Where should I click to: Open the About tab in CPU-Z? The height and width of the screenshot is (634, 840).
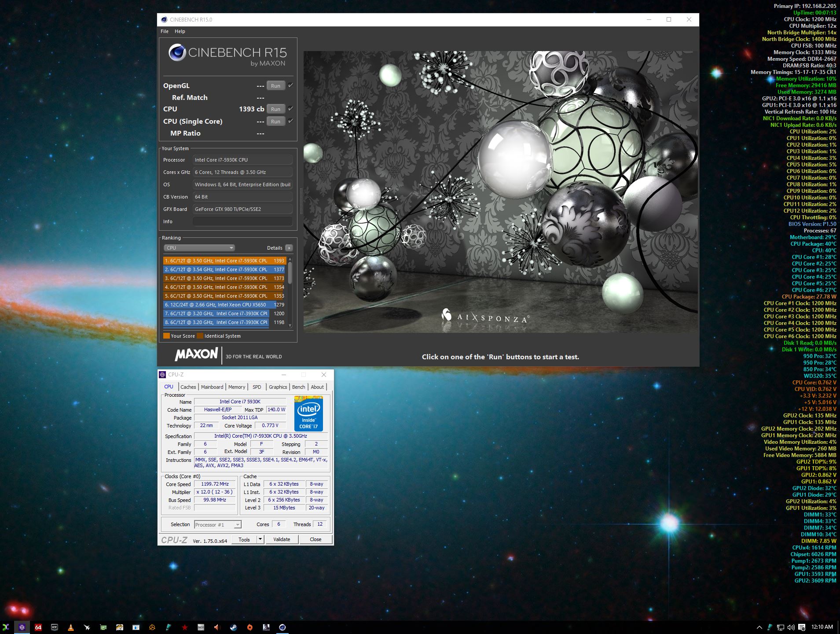click(317, 387)
